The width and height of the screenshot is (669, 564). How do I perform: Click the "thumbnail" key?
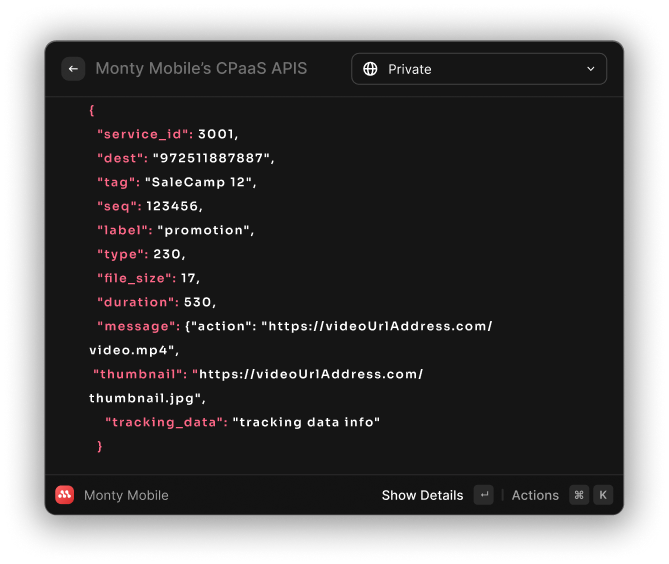point(137,374)
